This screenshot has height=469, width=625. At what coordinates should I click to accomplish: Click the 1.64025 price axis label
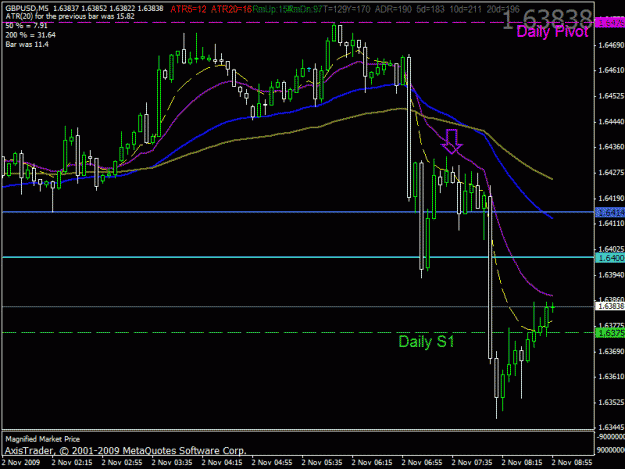(611, 249)
